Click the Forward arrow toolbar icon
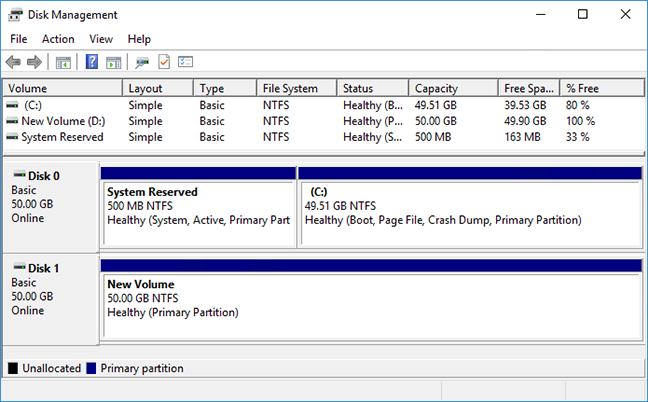This screenshot has height=402, width=648. tap(34, 62)
